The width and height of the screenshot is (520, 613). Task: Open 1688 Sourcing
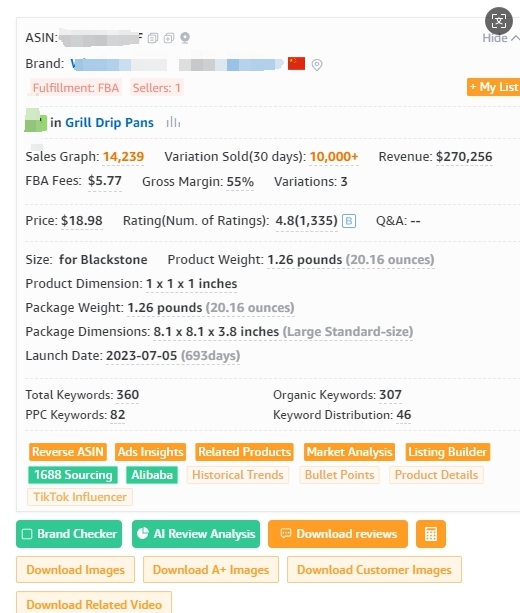click(x=73, y=475)
